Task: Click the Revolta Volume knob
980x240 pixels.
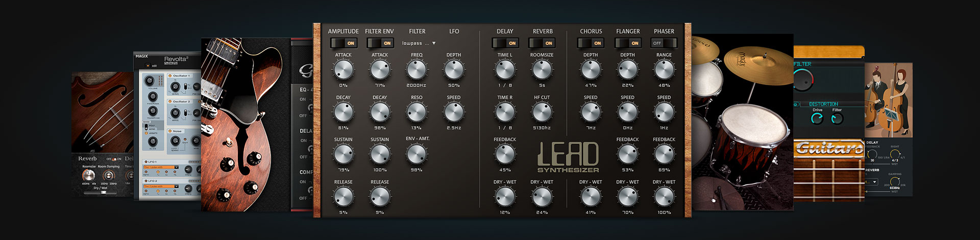Action: (150, 81)
